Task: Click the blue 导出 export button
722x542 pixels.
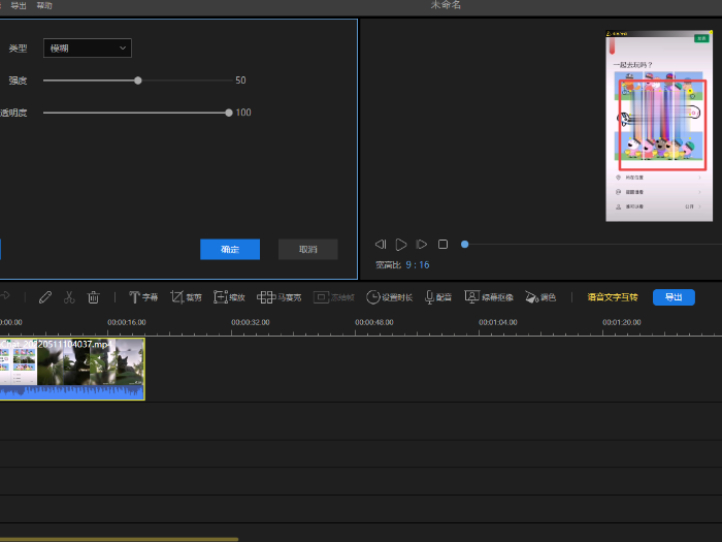Action: 674,297
